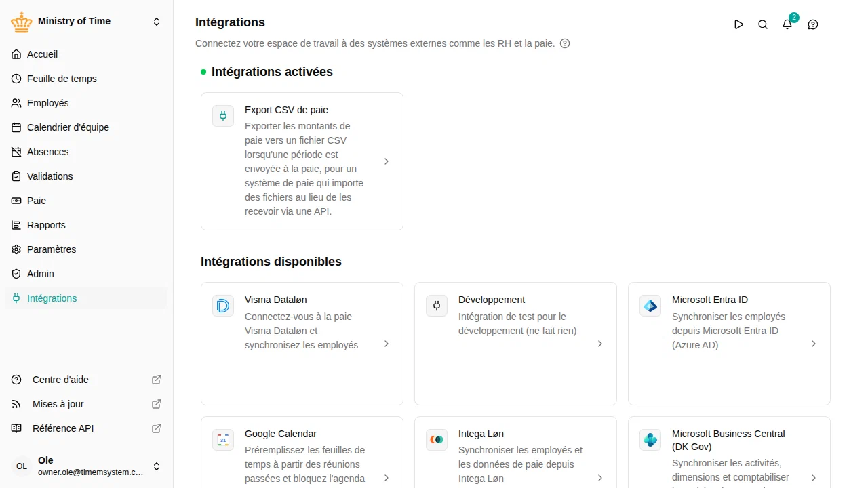Open the Centre d'aide link
The image size is (868, 488).
point(86,380)
